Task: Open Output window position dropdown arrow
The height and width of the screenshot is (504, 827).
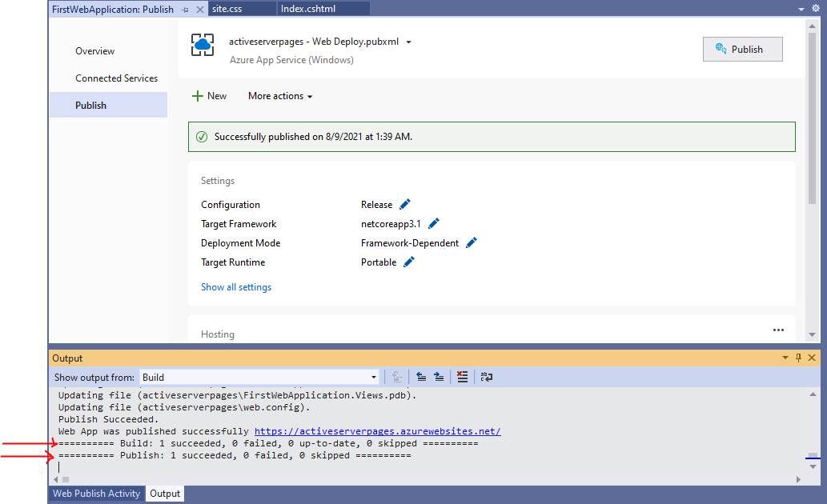Action: (785, 358)
